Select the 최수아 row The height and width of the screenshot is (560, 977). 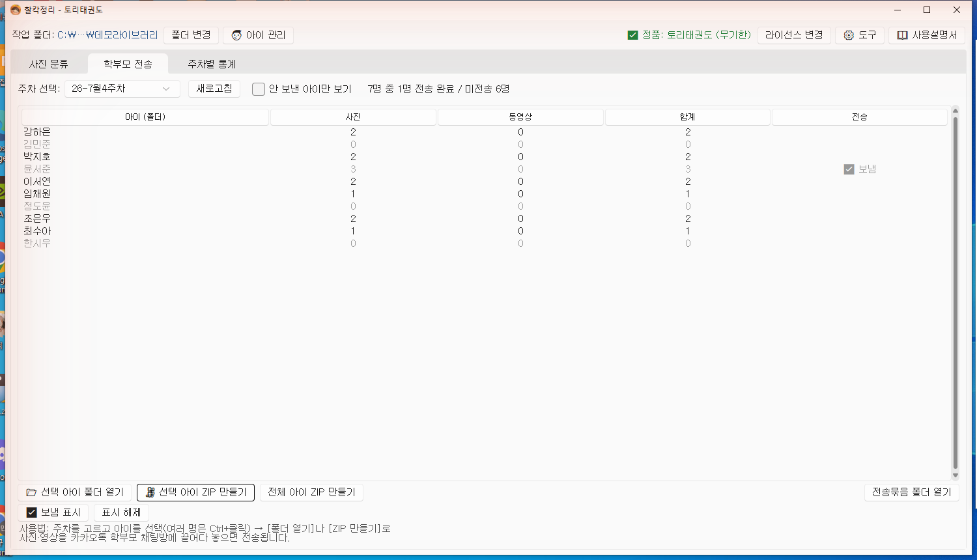[x=485, y=231]
